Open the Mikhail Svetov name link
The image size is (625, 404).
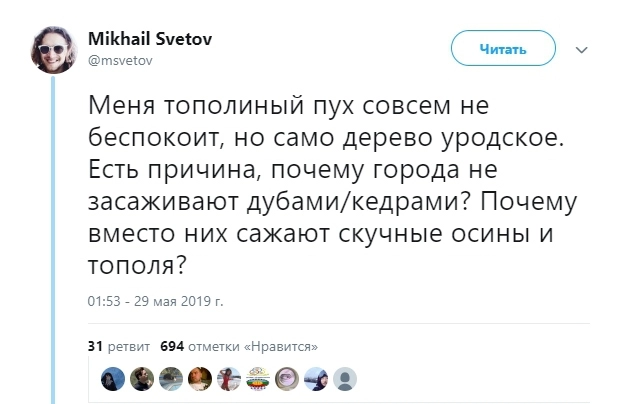coord(149,39)
